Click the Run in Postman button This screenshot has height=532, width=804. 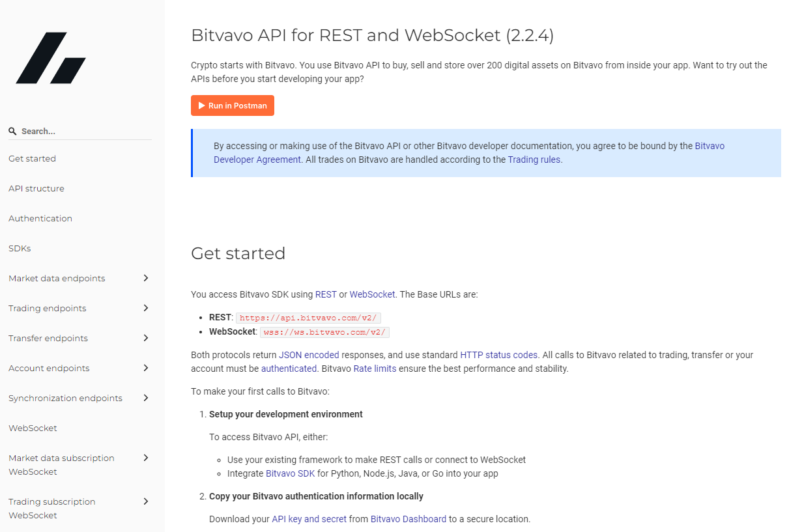[233, 105]
